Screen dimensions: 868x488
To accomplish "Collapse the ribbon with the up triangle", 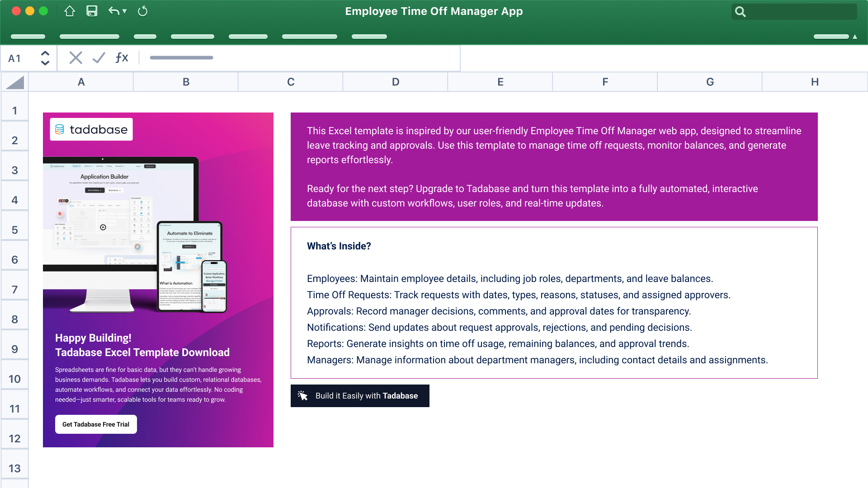I will click(855, 37).
